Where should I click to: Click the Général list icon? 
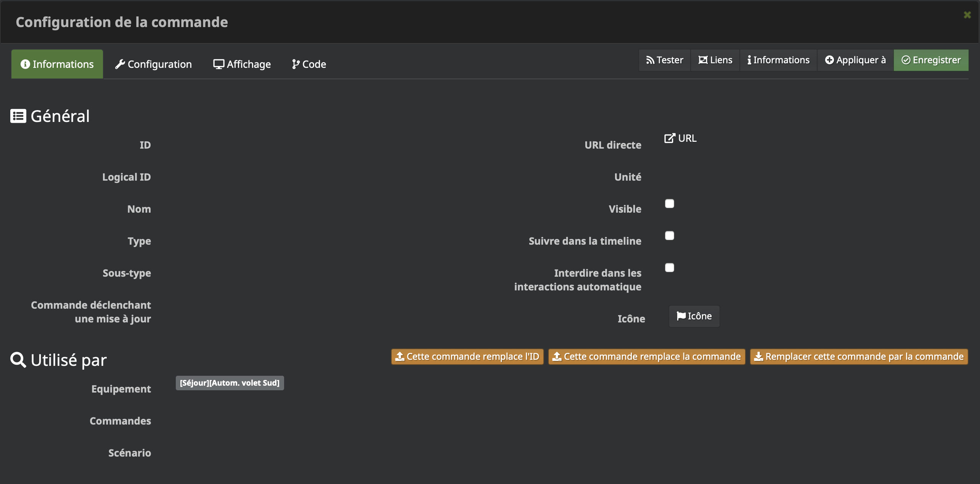[18, 116]
